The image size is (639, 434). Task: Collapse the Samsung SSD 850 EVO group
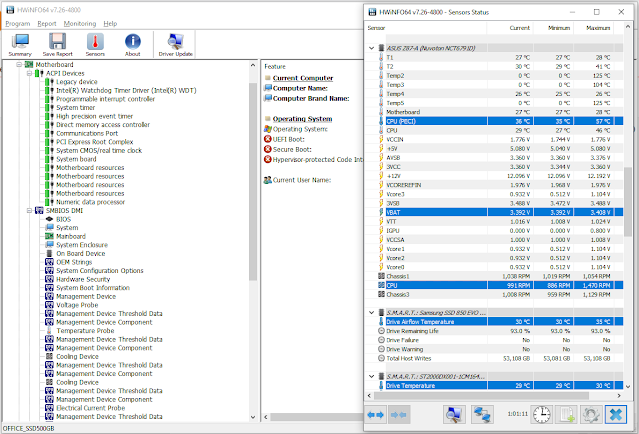[371, 313]
